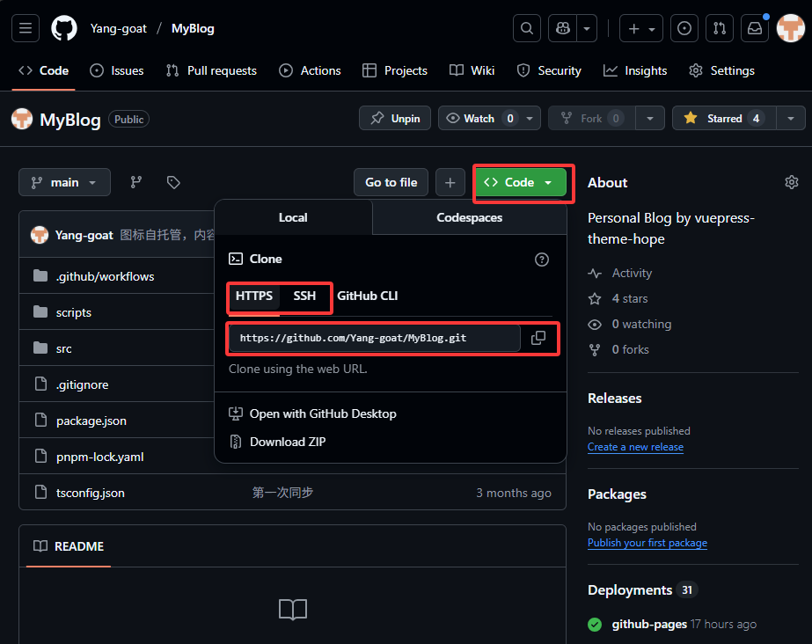Expand the green Code dropdown button

pyautogui.click(x=520, y=182)
